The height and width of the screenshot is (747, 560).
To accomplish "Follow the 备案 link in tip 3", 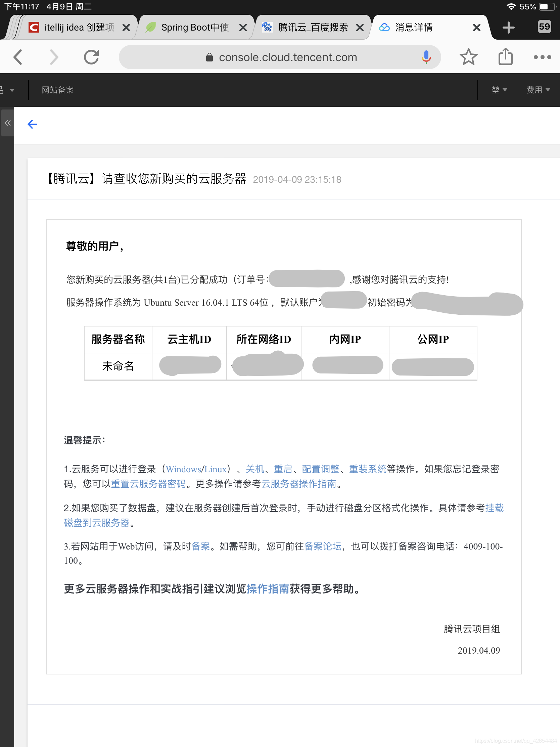I will 200,546.
